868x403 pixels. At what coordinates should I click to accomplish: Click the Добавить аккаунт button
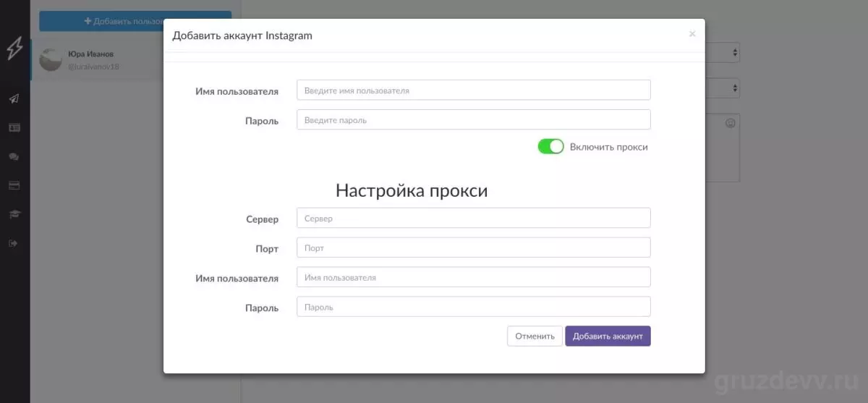pyautogui.click(x=608, y=336)
